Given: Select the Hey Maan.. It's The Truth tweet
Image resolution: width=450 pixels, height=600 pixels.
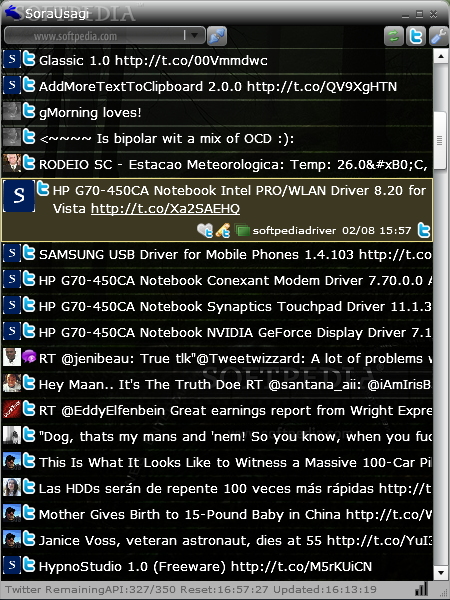Looking at the screenshot, I should pos(217,385).
